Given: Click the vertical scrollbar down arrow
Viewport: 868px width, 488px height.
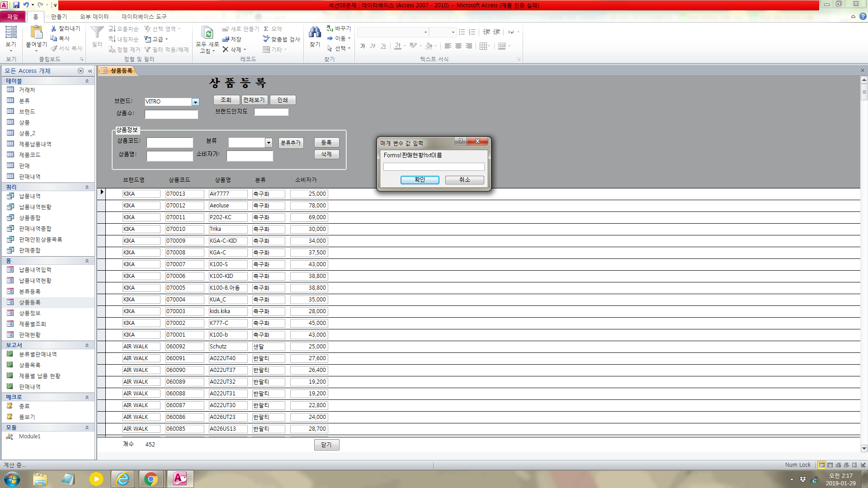Looking at the screenshot, I should (864, 448).
